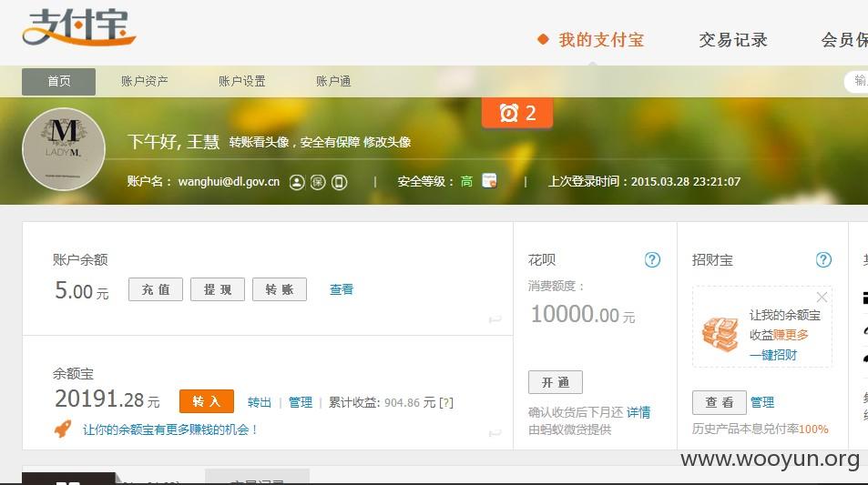Screen dimensions: 868x485
Task: Open the 我的支付宝 top navigation tab
Action: click(601, 40)
